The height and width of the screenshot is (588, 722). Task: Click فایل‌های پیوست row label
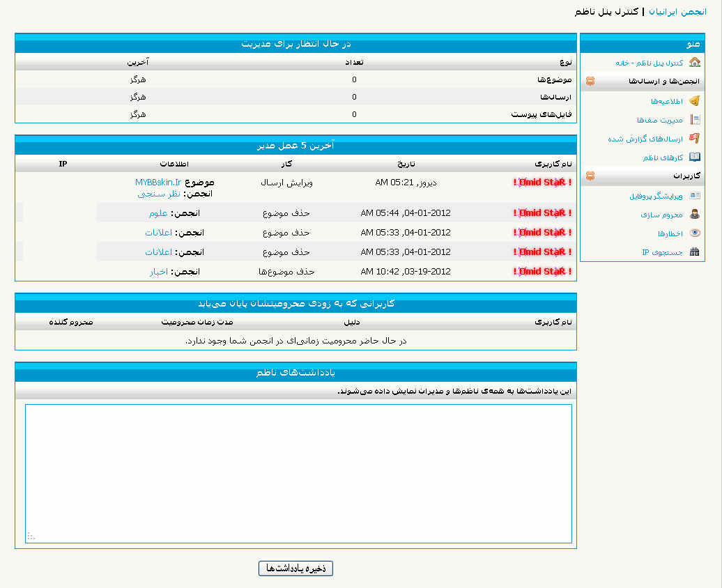pyautogui.click(x=541, y=114)
